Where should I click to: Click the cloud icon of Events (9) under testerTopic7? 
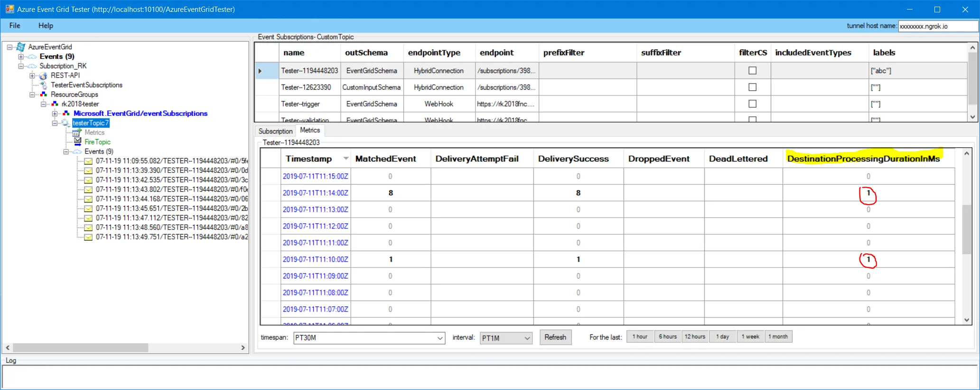point(77,152)
